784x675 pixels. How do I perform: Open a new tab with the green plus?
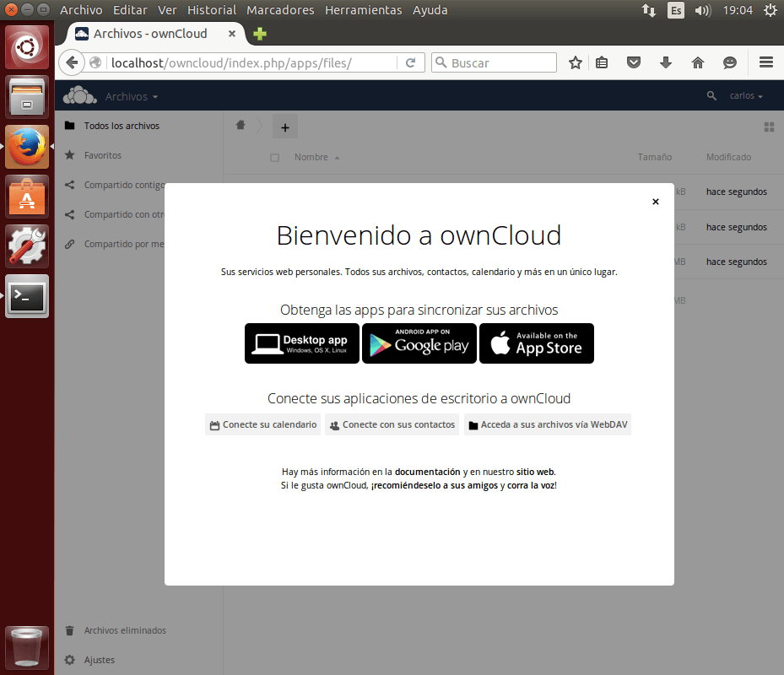click(260, 34)
